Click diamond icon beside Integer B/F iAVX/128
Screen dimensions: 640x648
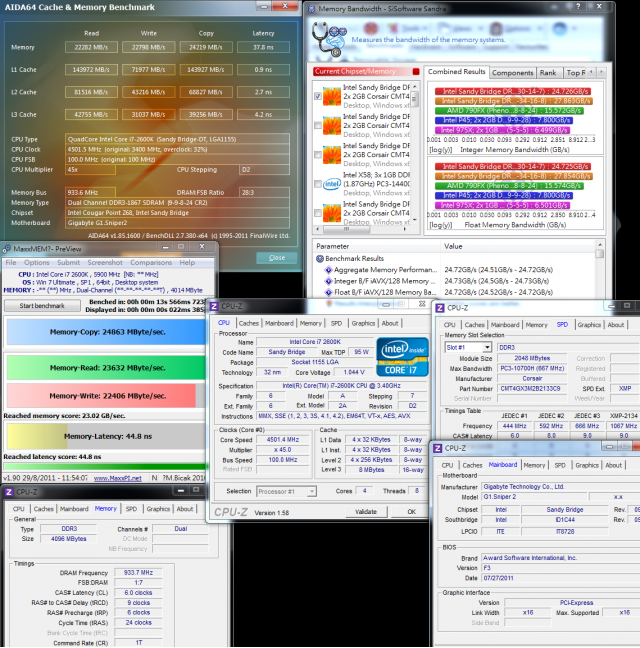(328, 281)
